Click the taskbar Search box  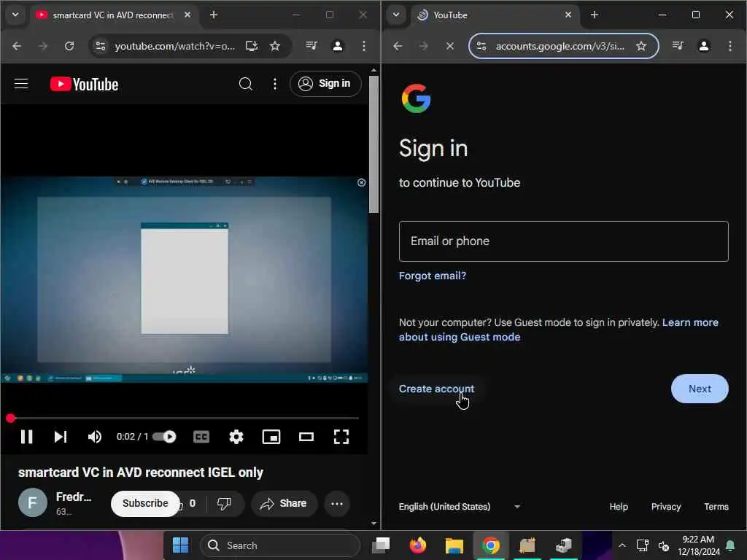280,545
